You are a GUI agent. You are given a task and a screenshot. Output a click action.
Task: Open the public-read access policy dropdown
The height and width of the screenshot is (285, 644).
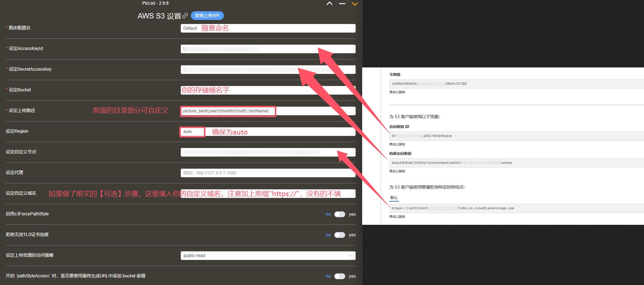[x=268, y=256]
